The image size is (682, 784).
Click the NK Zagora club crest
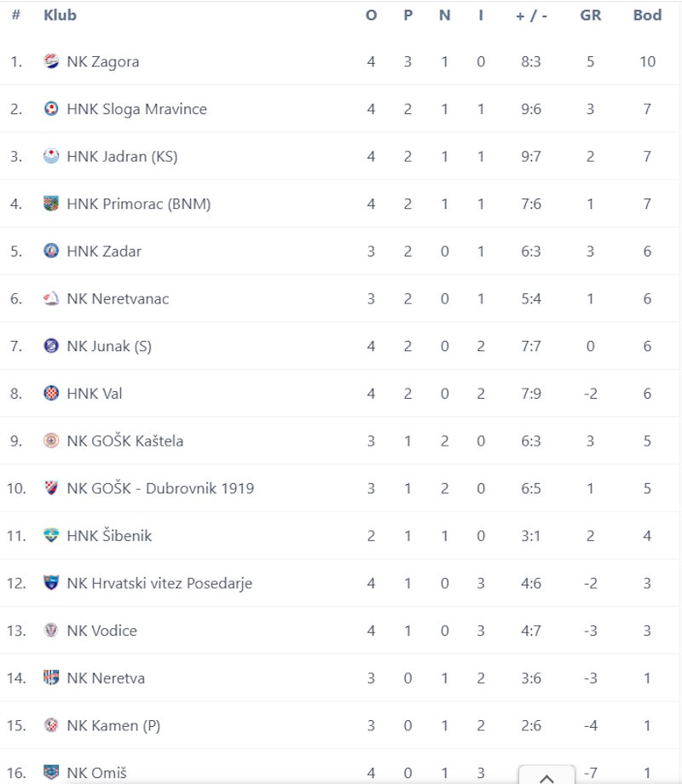(x=51, y=61)
